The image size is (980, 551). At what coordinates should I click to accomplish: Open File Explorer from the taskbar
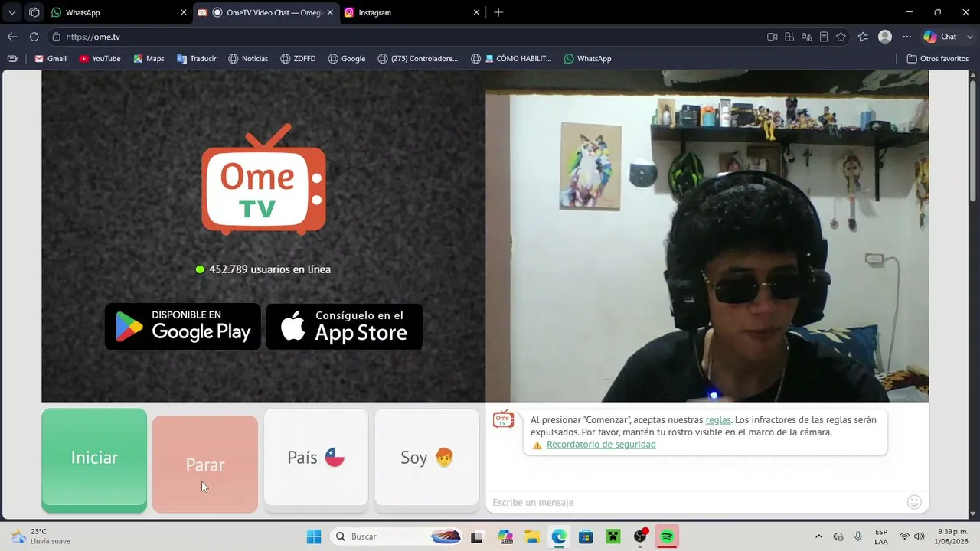[532, 536]
